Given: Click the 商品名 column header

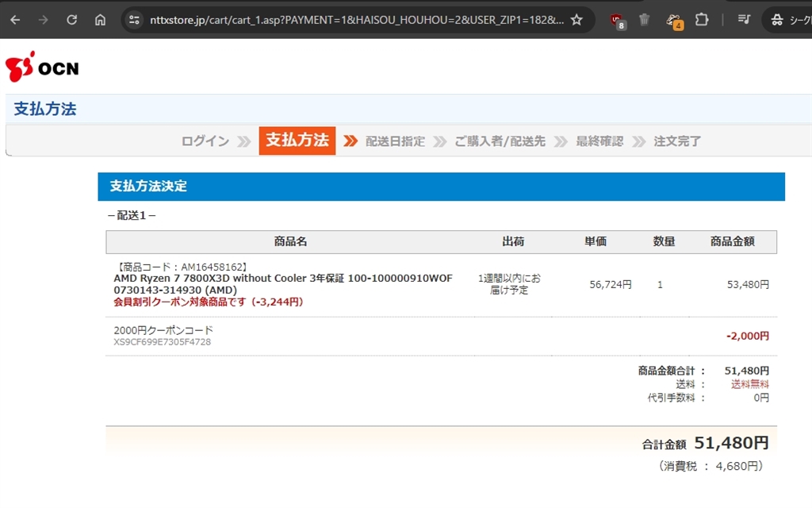Looking at the screenshot, I should pyautogui.click(x=290, y=241).
